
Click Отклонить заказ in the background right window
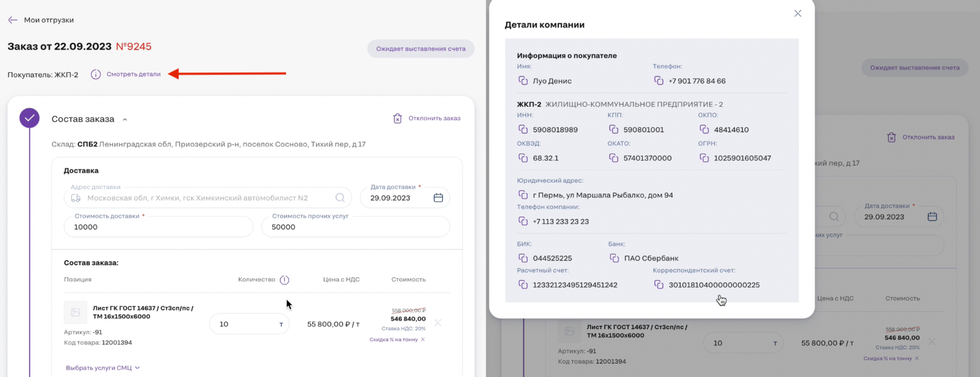point(928,137)
